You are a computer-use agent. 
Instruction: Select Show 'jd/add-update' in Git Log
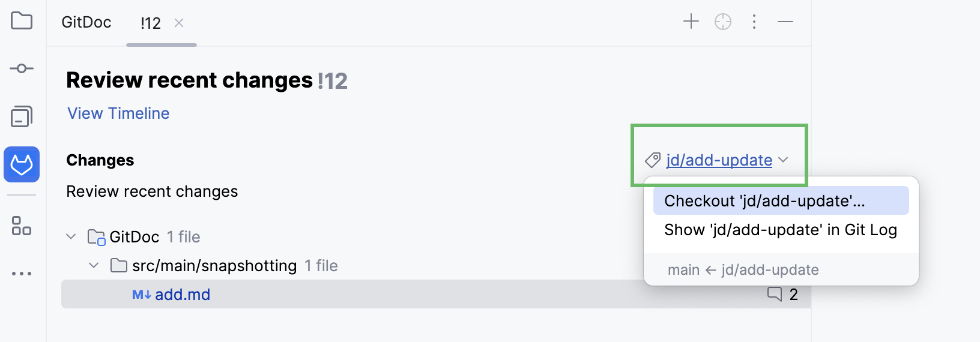781,230
